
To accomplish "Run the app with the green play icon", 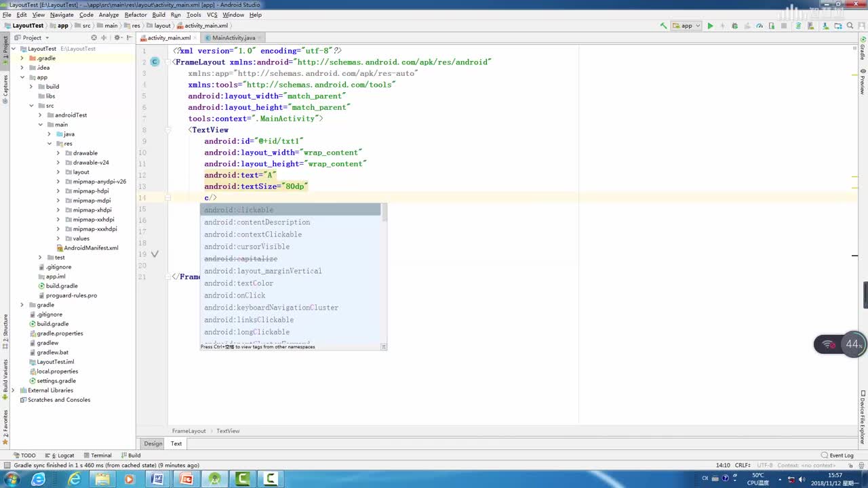I will (710, 26).
